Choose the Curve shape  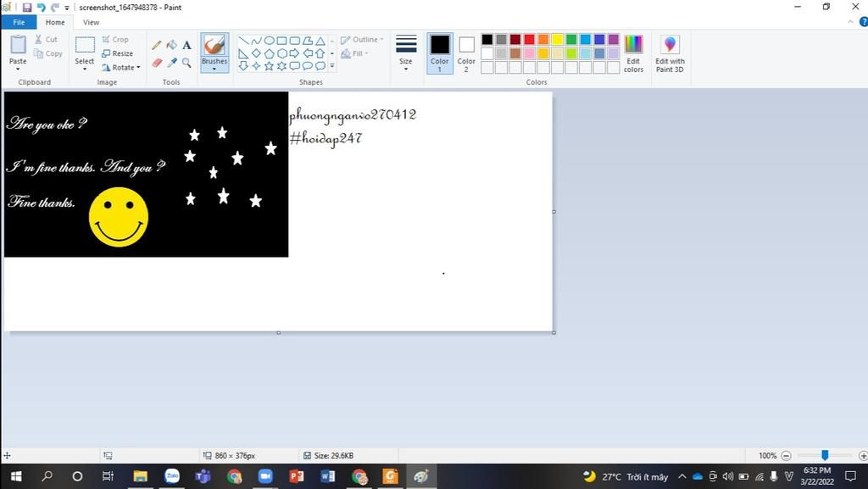coord(256,41)
